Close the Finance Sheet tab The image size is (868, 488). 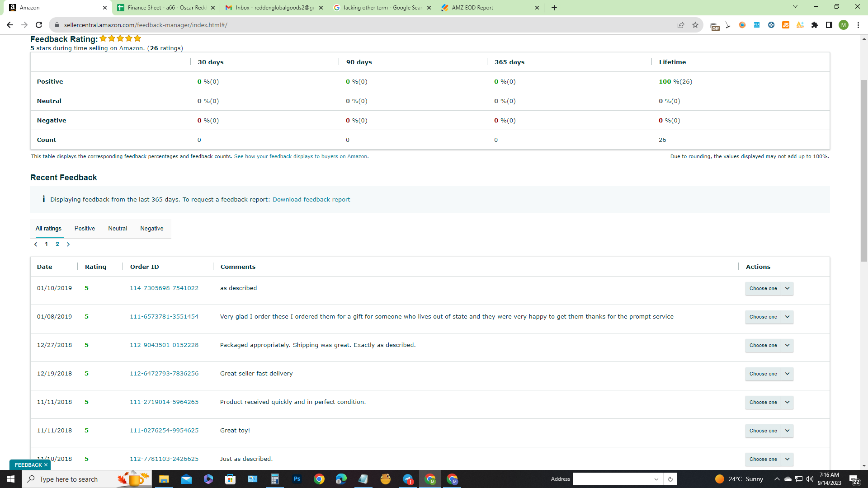tap(213, 8)
